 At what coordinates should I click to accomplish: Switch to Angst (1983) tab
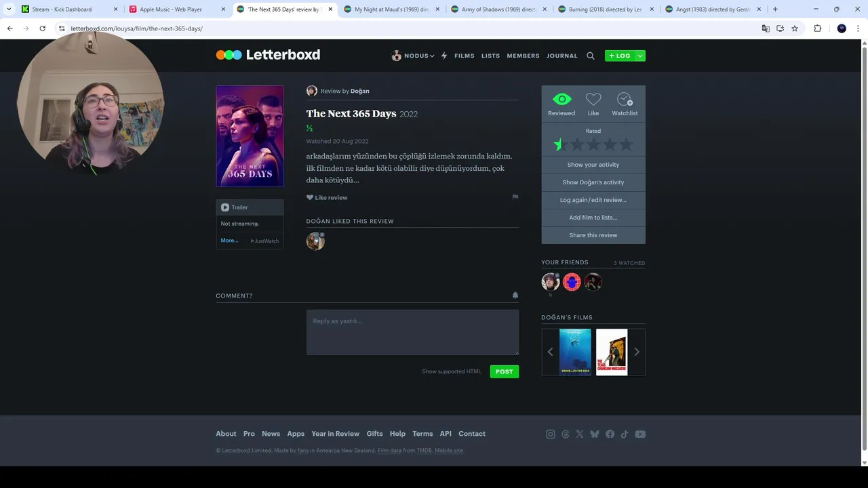713,9
